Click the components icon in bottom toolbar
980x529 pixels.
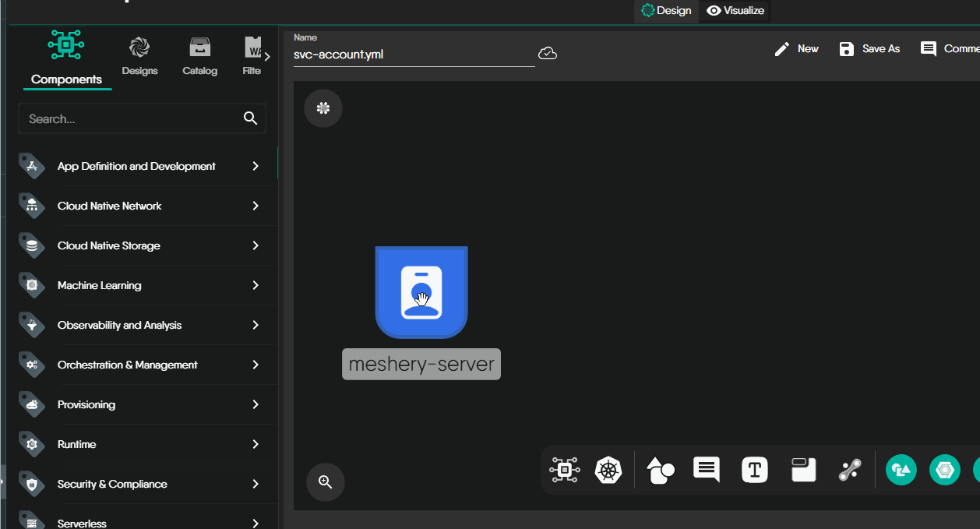(x=564, y=470)
